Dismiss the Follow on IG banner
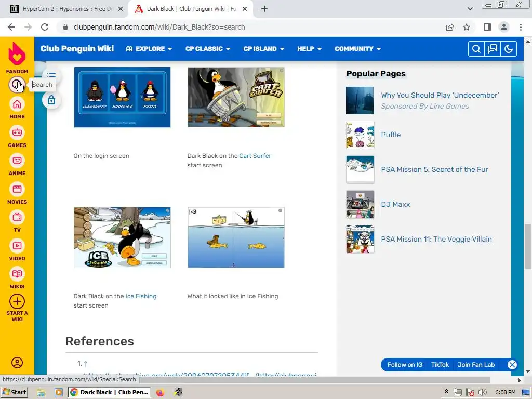532x399 pixels. tap(512, 365)
